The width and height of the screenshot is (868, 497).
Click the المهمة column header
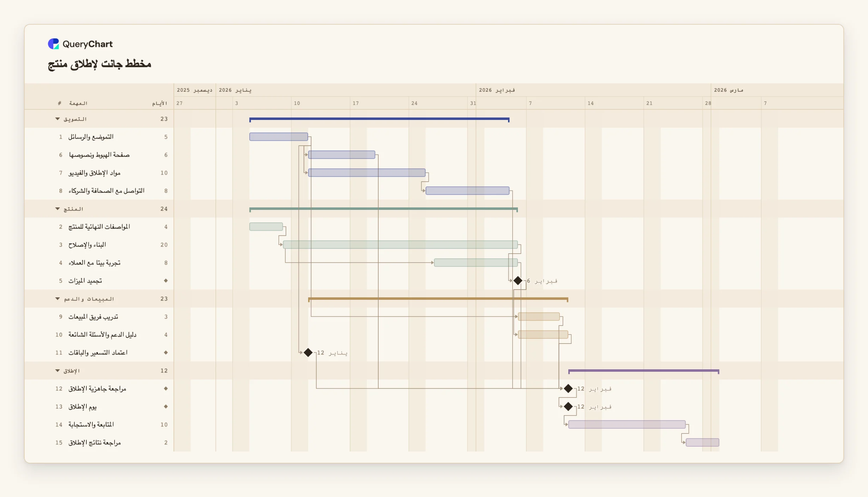point(78,103)
